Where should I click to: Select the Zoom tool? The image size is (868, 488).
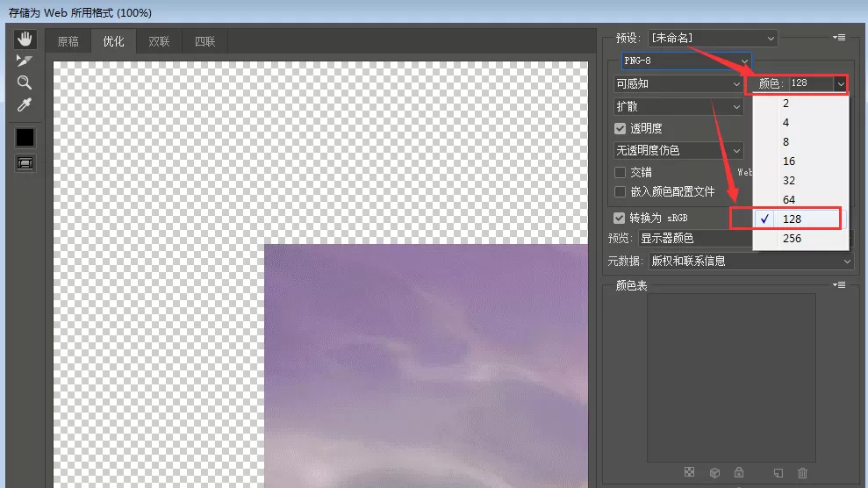coord(25,83)
